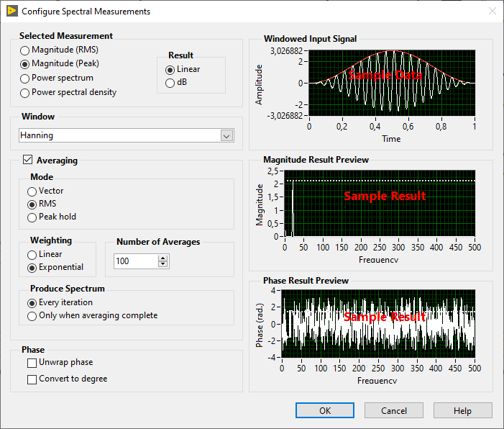Click the Number of Averages field
504x429 pixels.
136,261
